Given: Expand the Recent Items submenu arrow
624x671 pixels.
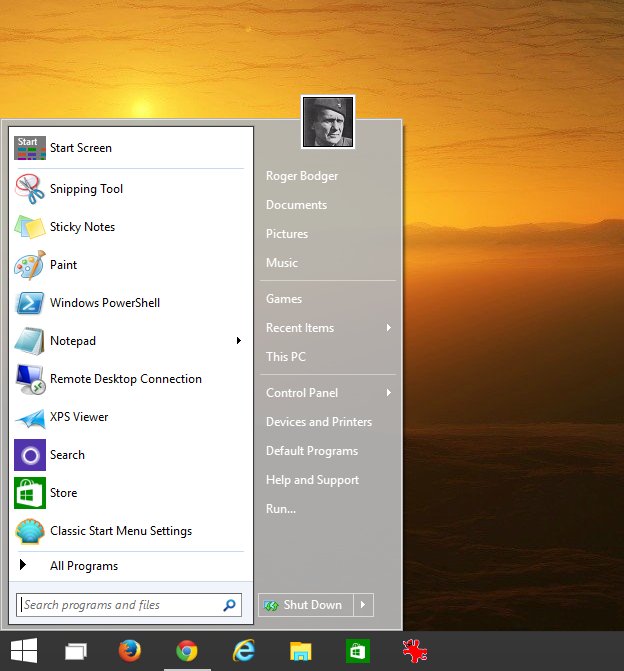Looking at the screenshot, I should [x=388, y=328].
